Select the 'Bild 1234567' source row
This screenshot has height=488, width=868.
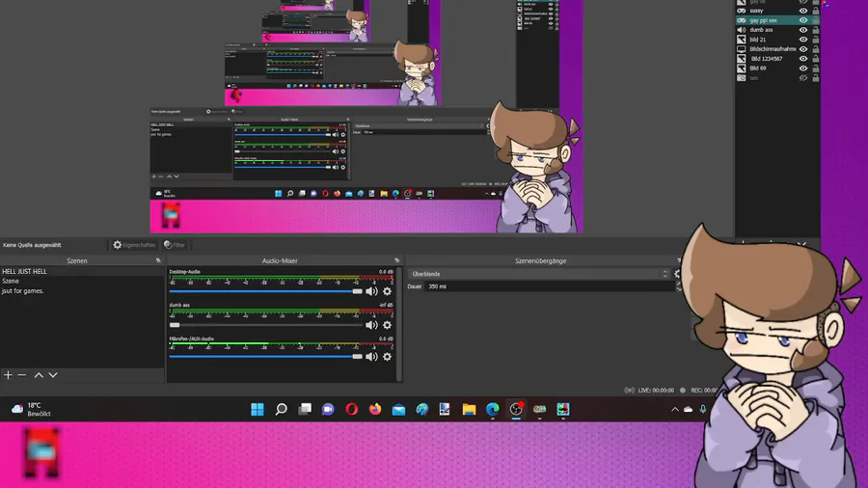777,58
